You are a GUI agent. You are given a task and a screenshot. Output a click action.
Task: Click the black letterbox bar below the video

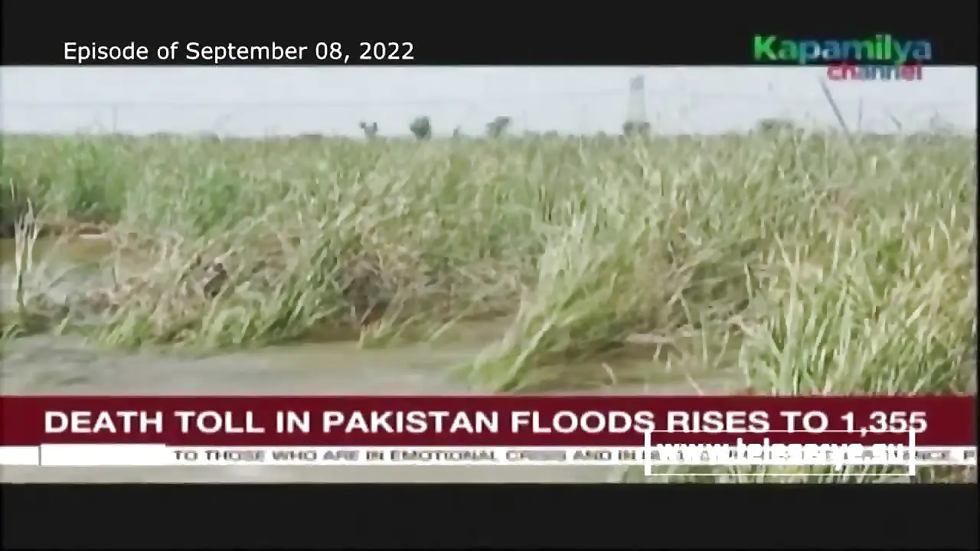point(490,517)
